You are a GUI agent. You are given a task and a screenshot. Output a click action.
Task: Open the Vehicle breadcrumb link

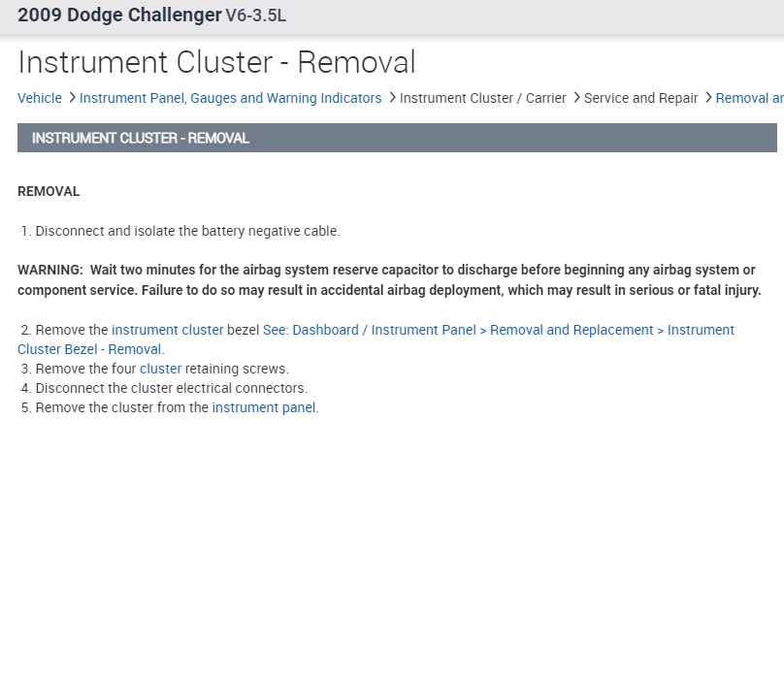point(40,98)
